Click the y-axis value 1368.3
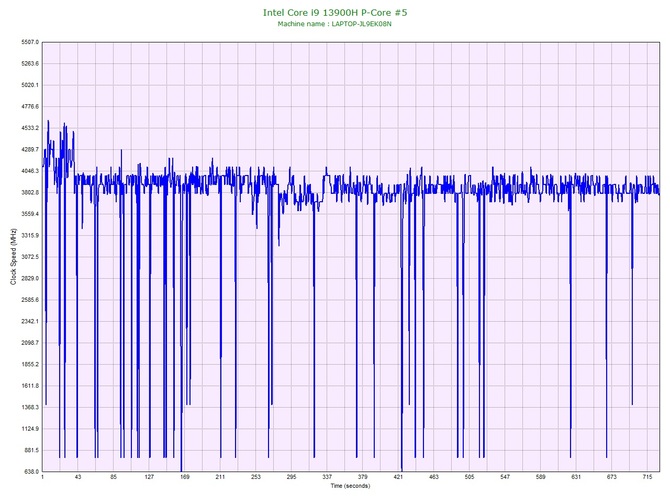 click(x=30, y=407)
